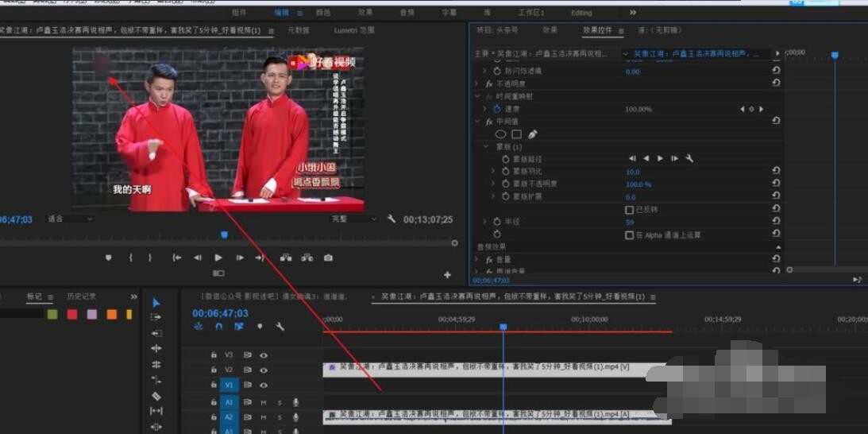Select the Track Select Backward tool

(x=156, y=333)
